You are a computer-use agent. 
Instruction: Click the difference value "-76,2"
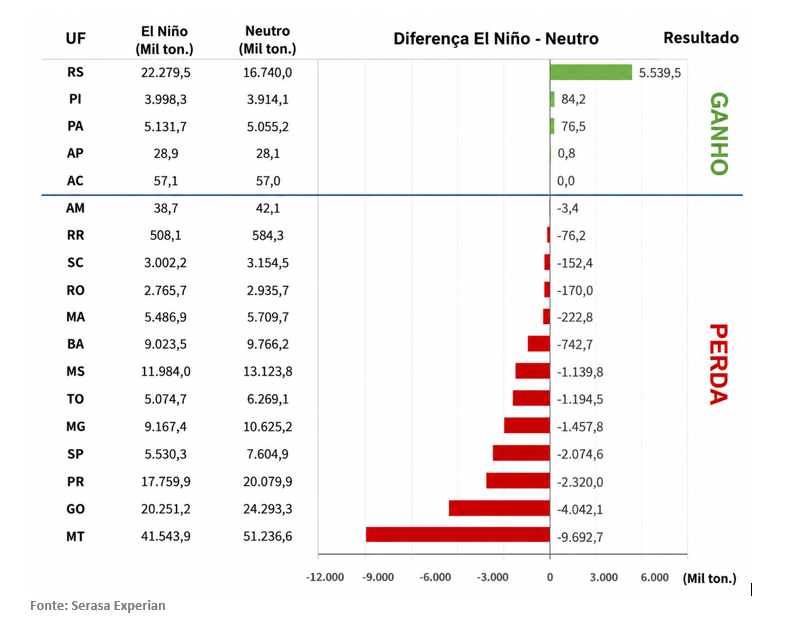[571, 236]
